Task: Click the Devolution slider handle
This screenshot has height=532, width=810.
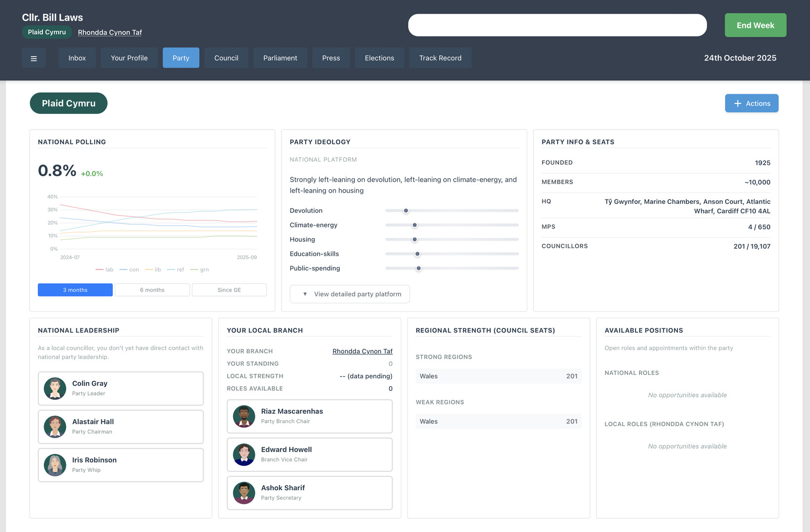Action: pos(406,211)
